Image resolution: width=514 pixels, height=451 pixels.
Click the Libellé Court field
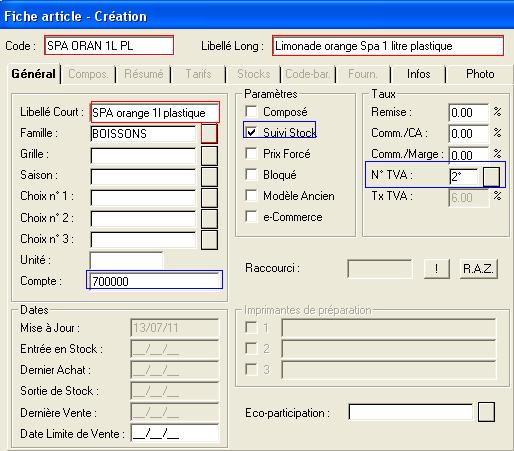tap(155, 112)
